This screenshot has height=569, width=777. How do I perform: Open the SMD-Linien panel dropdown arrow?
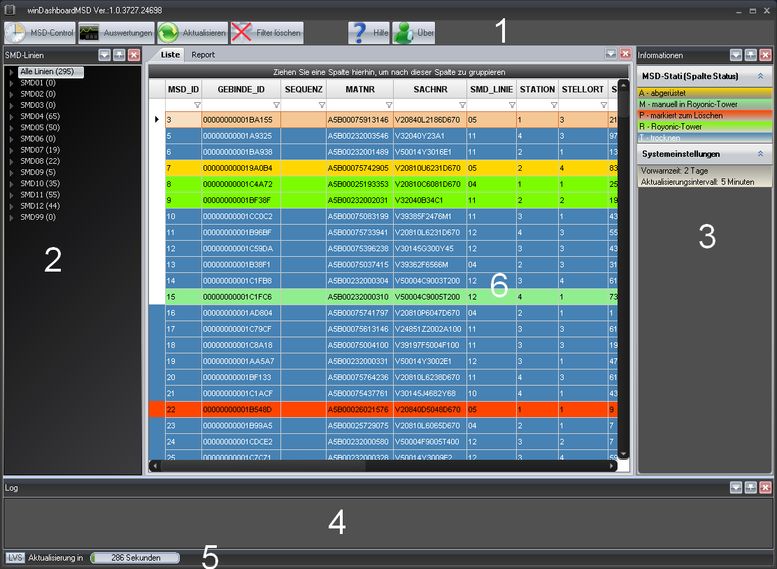click(105, 55)
